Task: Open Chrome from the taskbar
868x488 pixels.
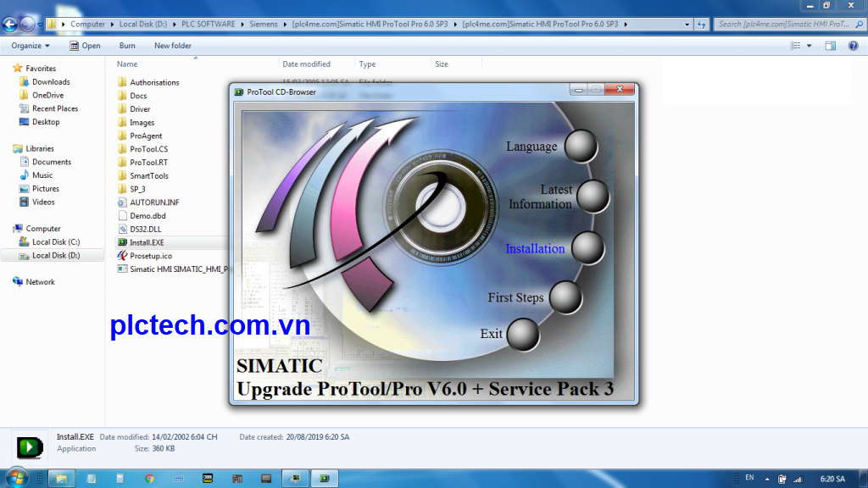Action: click(x=149, y=479)
